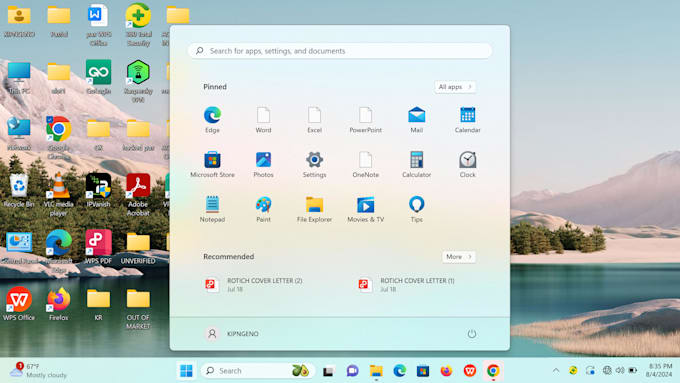Switch to Microsoft Edge on the taskbar
This screenshot has width=680, height=383.
399,371
